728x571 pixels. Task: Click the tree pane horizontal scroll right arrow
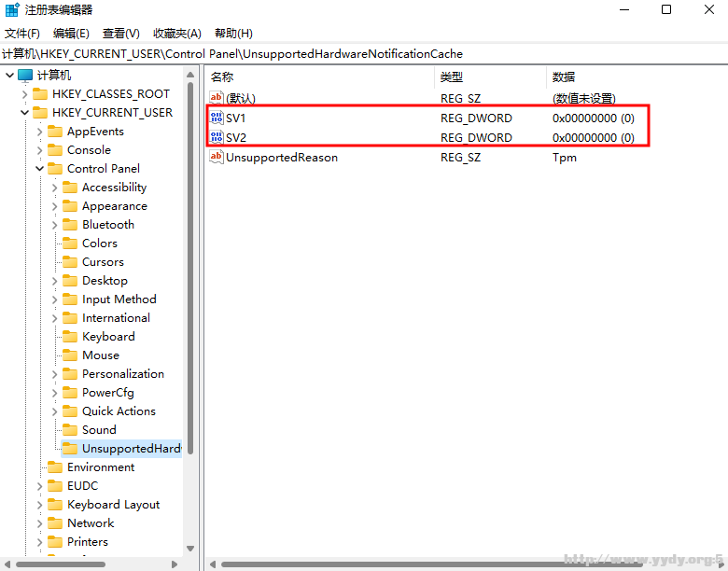(175, 564)
